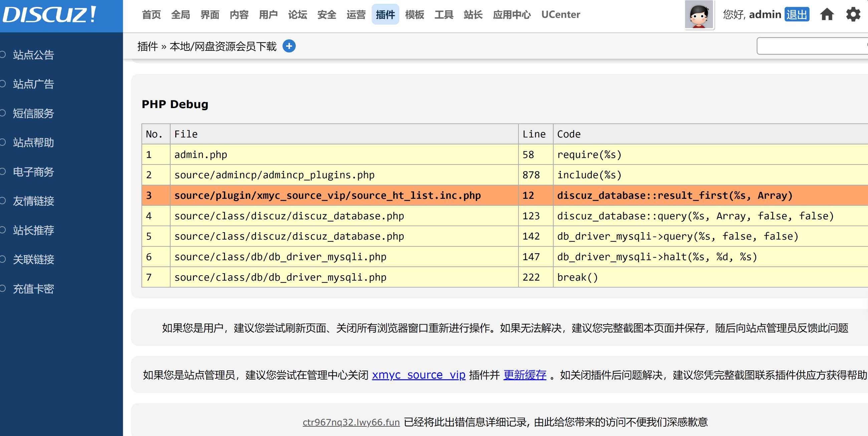Select the highlighted debug row number 3
868x436 pixels.
tap(149, 195)
